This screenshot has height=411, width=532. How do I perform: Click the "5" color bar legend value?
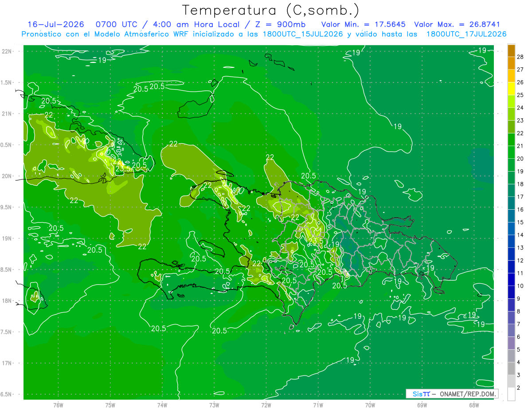519,349
